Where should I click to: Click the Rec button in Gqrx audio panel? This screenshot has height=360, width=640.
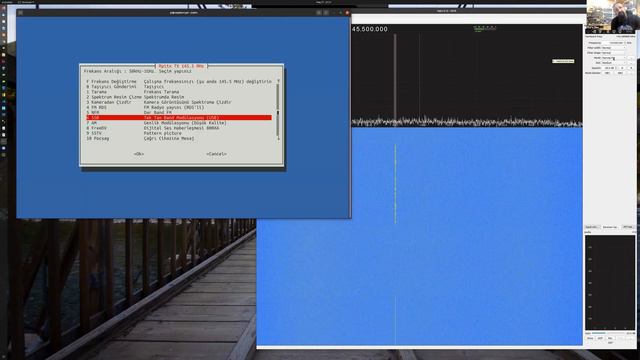tap(610, 338)
